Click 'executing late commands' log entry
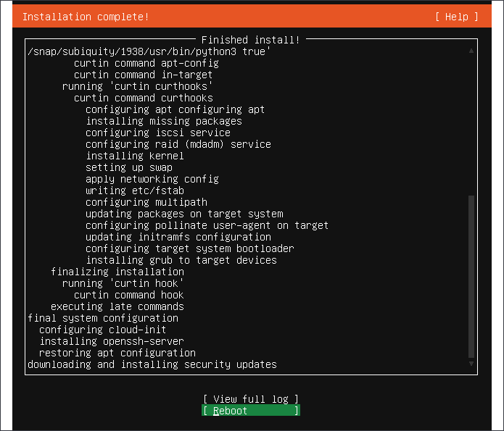This screenshot has width=504, height=431. pos(117,306)
